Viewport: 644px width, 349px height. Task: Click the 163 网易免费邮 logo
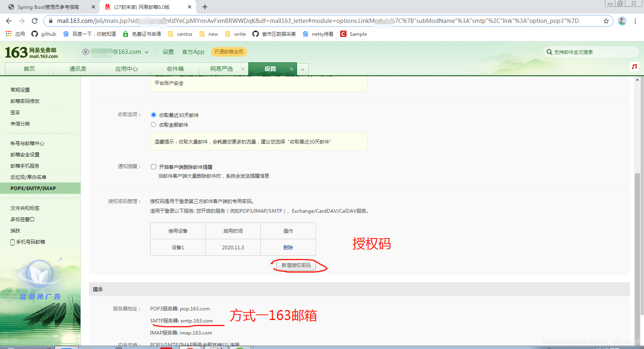31,52
